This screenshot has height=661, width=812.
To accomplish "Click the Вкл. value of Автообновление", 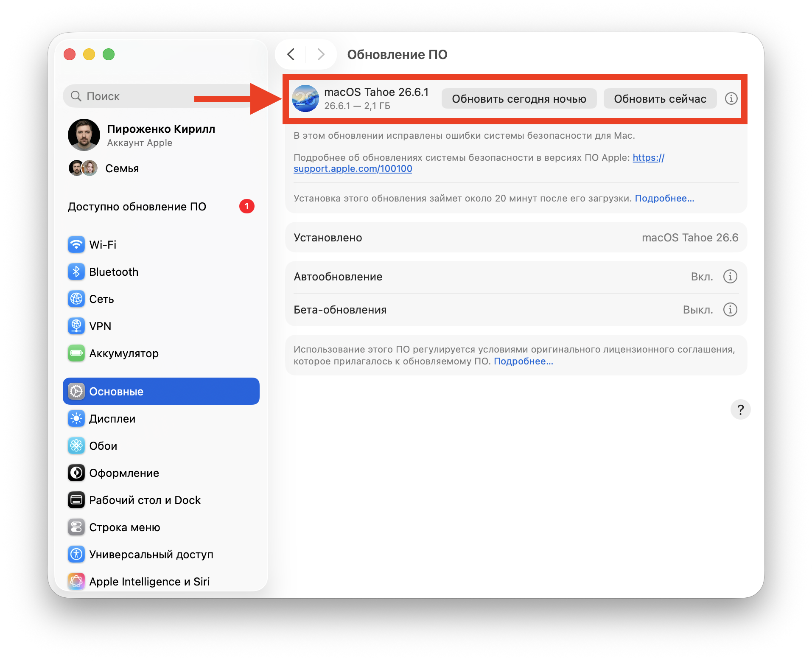I will (x=702, y=277).
